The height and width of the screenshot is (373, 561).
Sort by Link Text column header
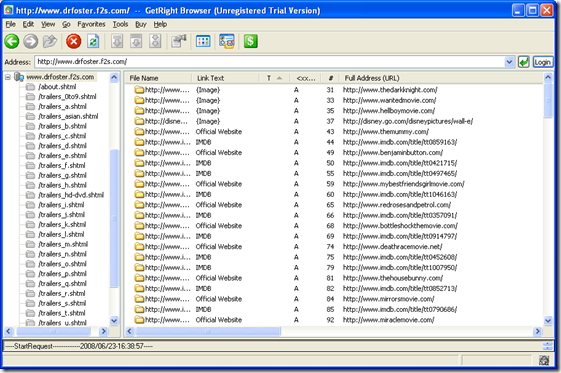225,78
